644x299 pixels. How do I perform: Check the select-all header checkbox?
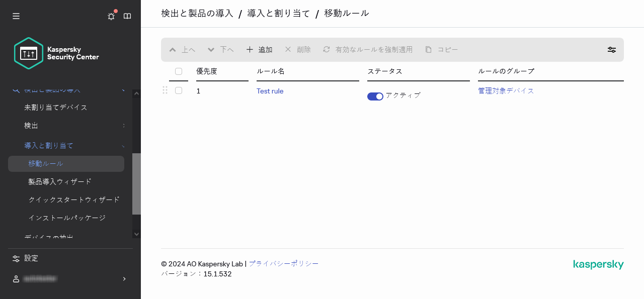(179, 71)
